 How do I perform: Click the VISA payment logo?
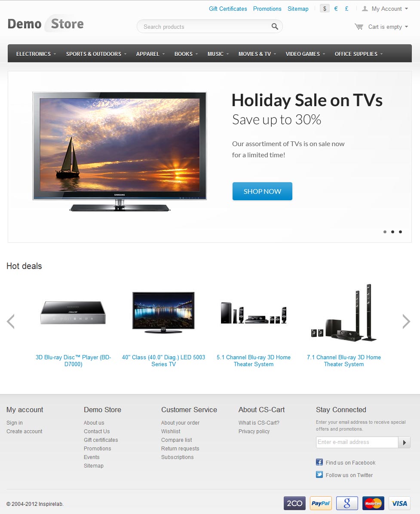click(x=399, y=503)
